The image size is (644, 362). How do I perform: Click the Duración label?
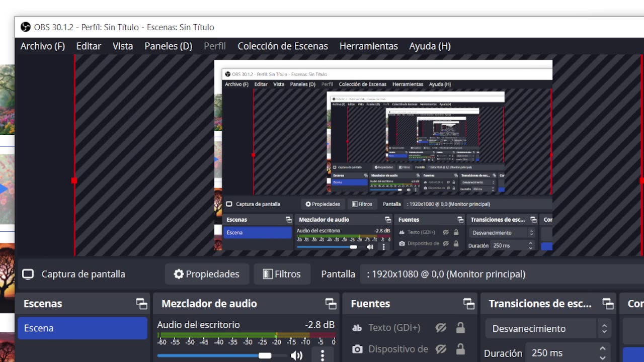[503, 353]
